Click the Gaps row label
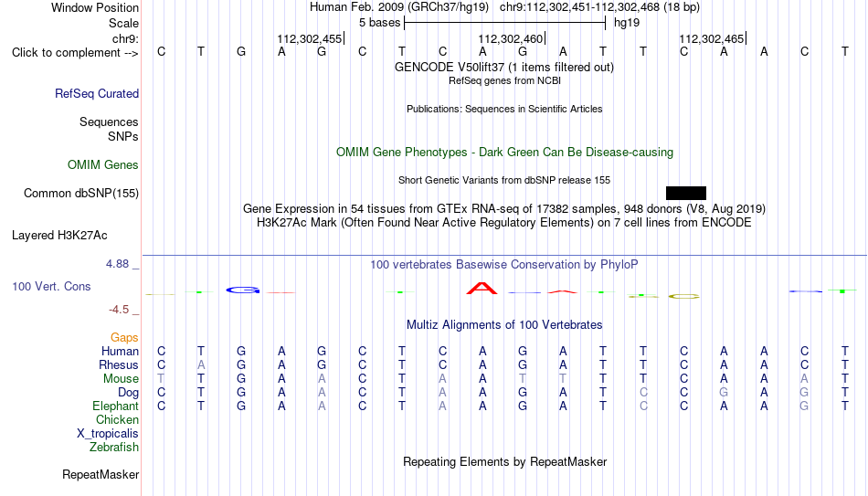This screenshot has height=496, width=868. (124, 338)
